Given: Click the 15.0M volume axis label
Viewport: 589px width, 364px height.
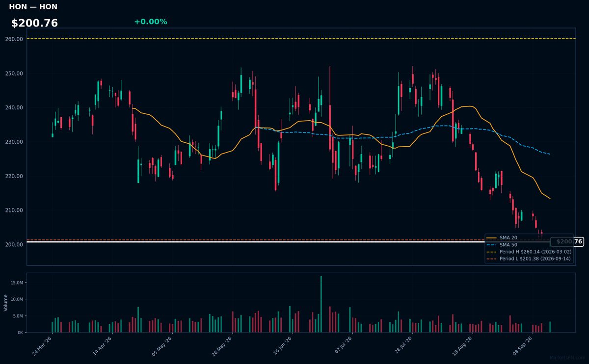Looking at the screenshot, I should coord(17,283).
